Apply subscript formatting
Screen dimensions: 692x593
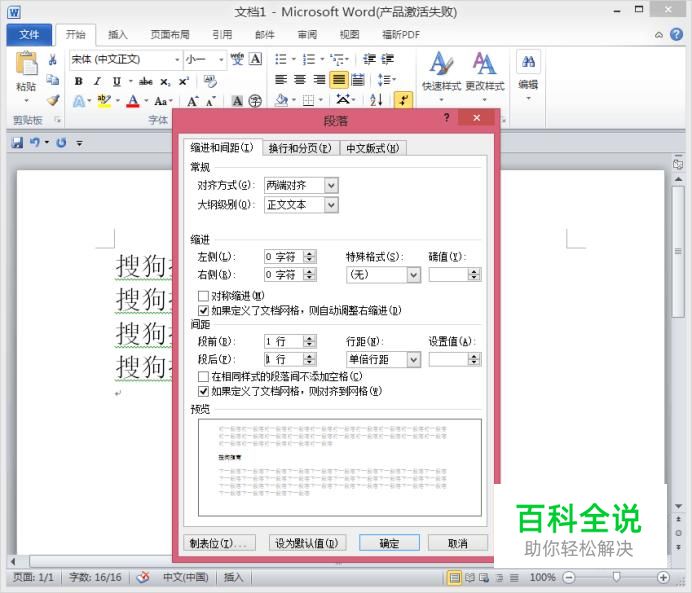[x=165, y=82]
